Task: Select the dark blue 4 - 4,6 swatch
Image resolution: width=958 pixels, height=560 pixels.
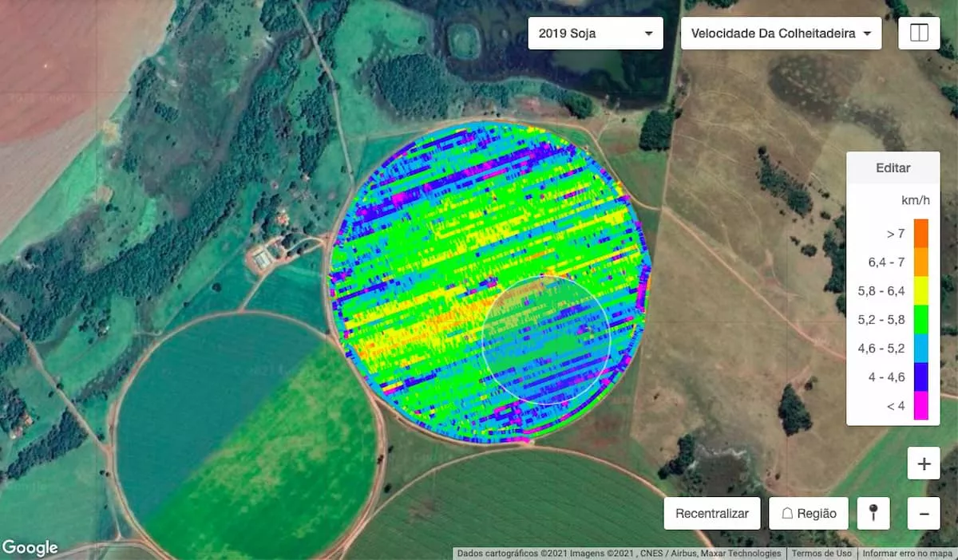Action: click(x=921, y=377)
